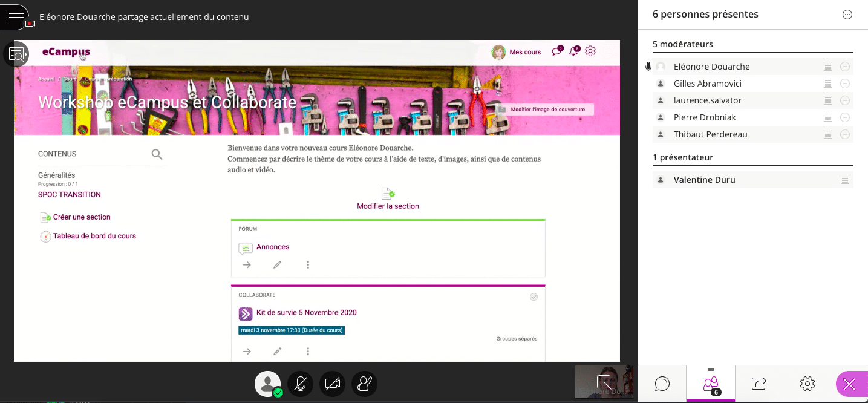Click the forum icon beside Annonces
The height and width of the screenshot is (403, 868).
point(246,248)
